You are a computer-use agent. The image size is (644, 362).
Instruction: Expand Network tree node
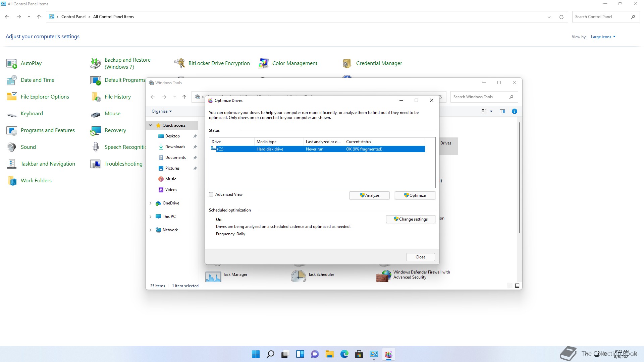(151, 230)
